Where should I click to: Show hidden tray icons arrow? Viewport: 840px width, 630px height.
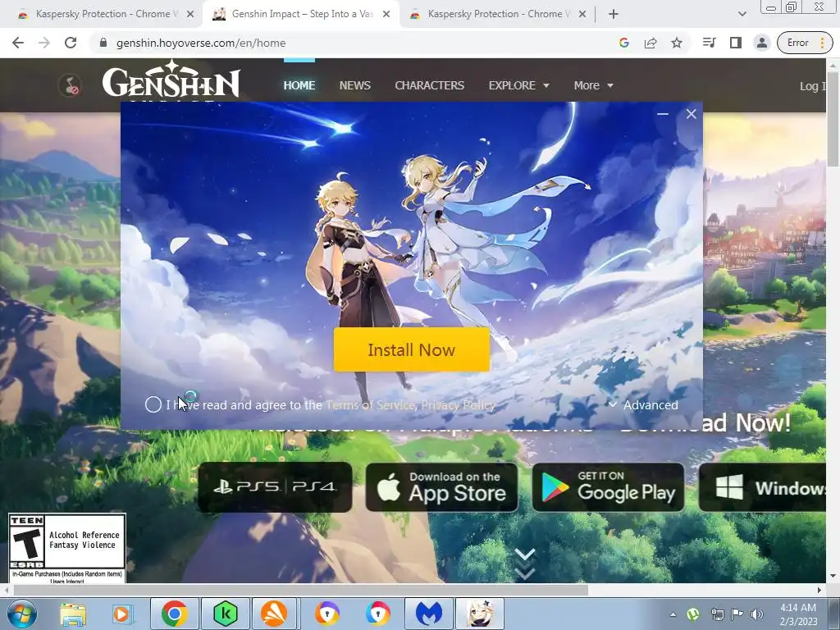[x=673, y=614]
